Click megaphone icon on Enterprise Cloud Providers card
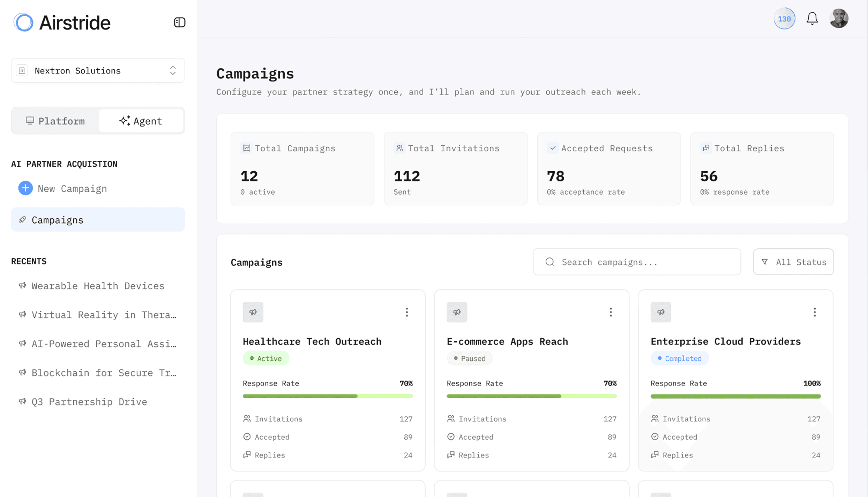The image size is (868, 497). click(x=661, y=312)
